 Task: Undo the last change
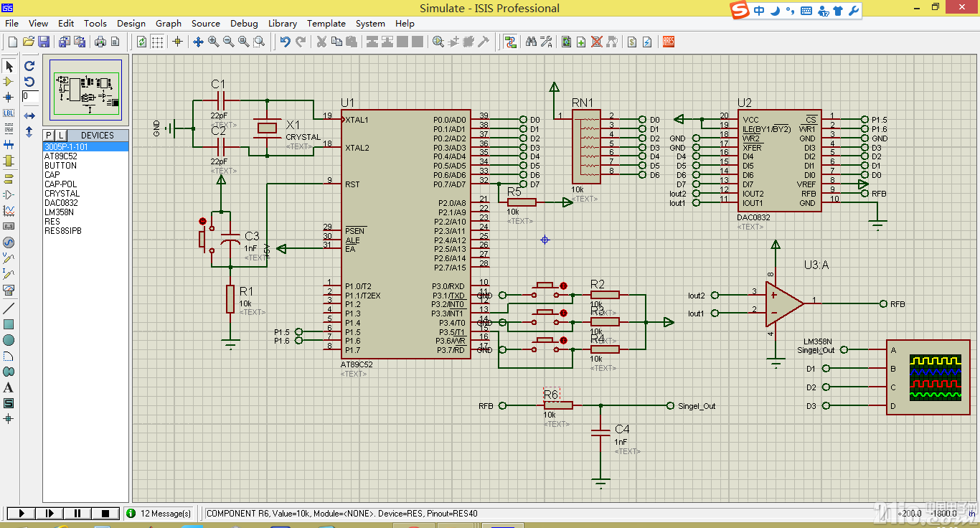tap(285, 42)
